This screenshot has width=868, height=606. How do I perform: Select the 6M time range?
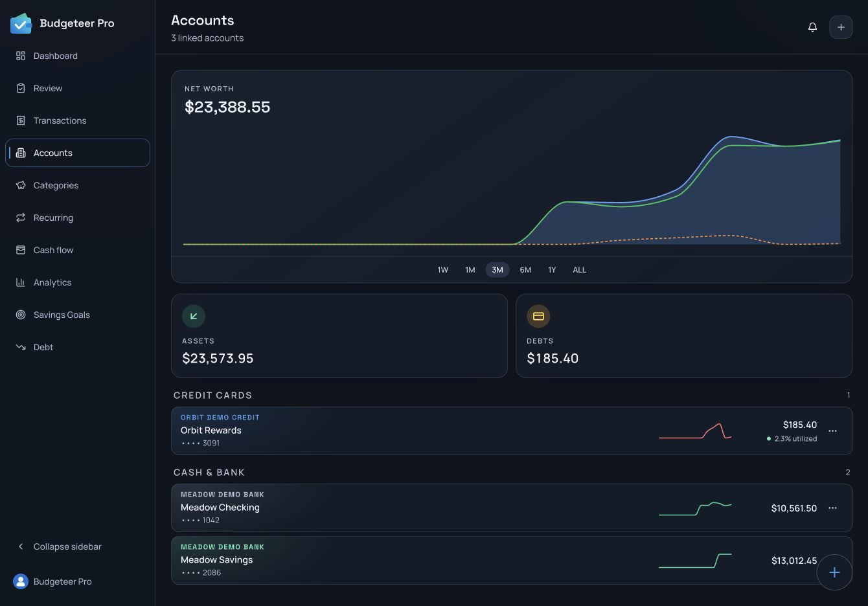pos(525,270)
